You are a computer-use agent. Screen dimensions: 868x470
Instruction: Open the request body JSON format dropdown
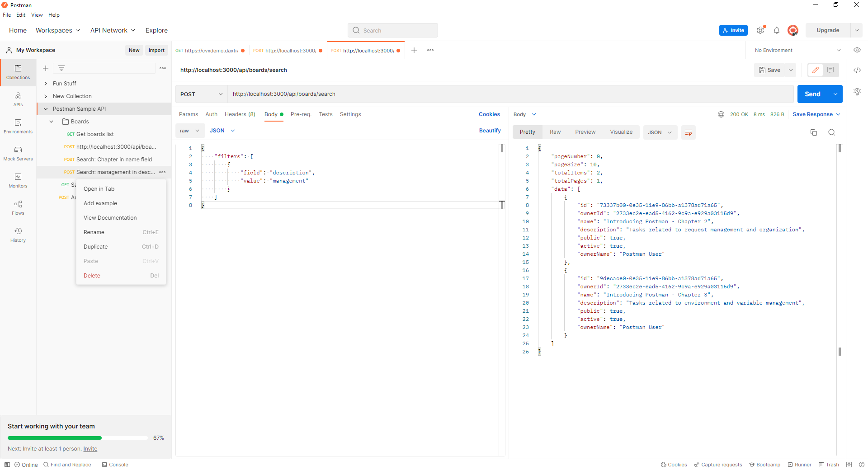[222, 131]
